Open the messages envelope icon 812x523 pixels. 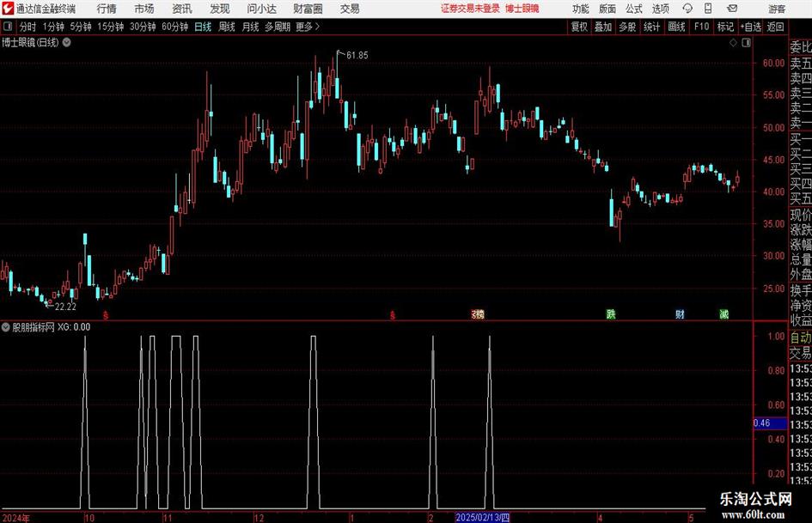[732, 9]
